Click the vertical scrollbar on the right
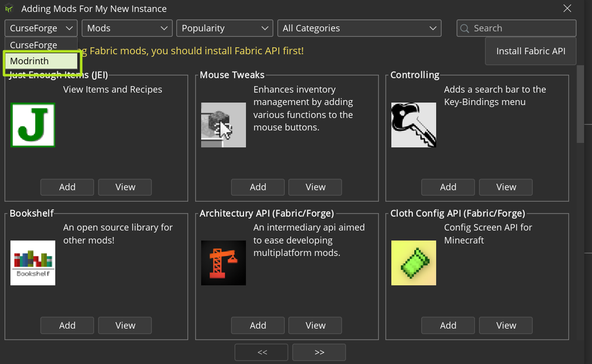 pos(580,104)
